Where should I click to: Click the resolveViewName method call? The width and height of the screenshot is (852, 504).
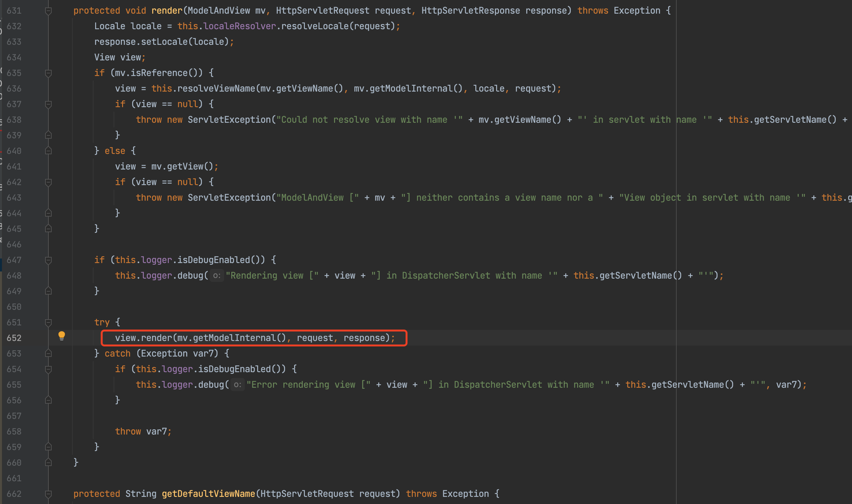216,89
